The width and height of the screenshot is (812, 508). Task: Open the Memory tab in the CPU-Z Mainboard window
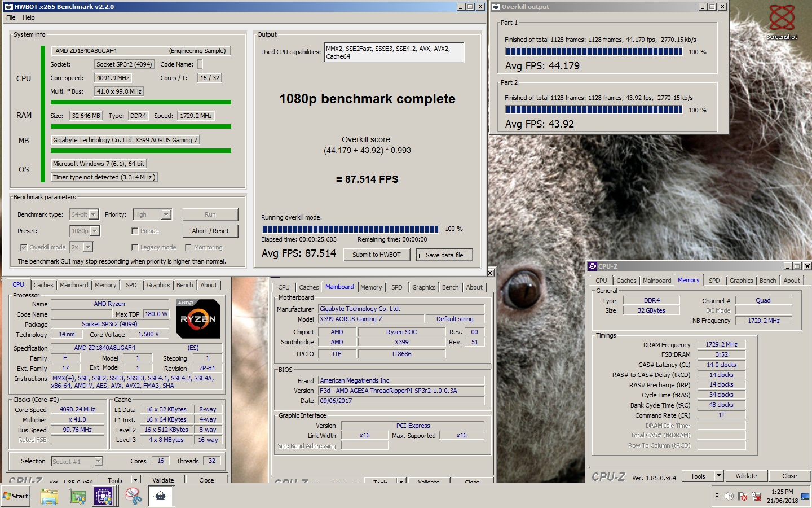pyautogui.click(x=371, y=287)
